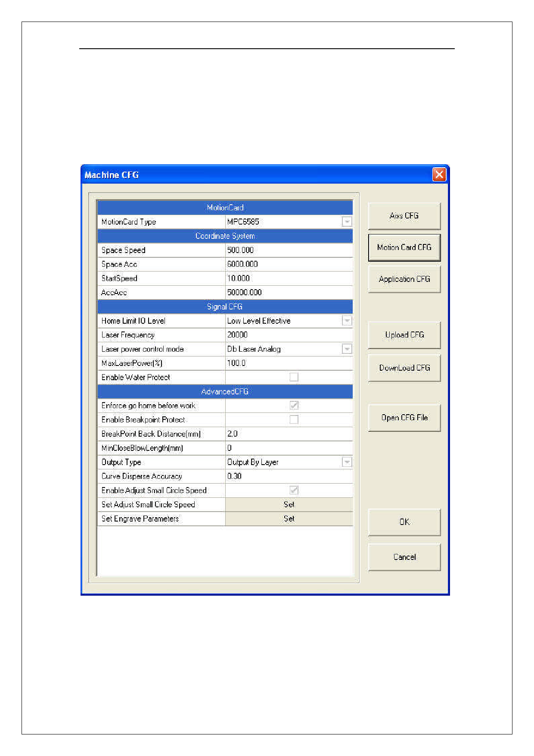Viewport: 534px width, 756px height.
Task: Click Set for Engrave Parameters
Action: pos(289,519)
